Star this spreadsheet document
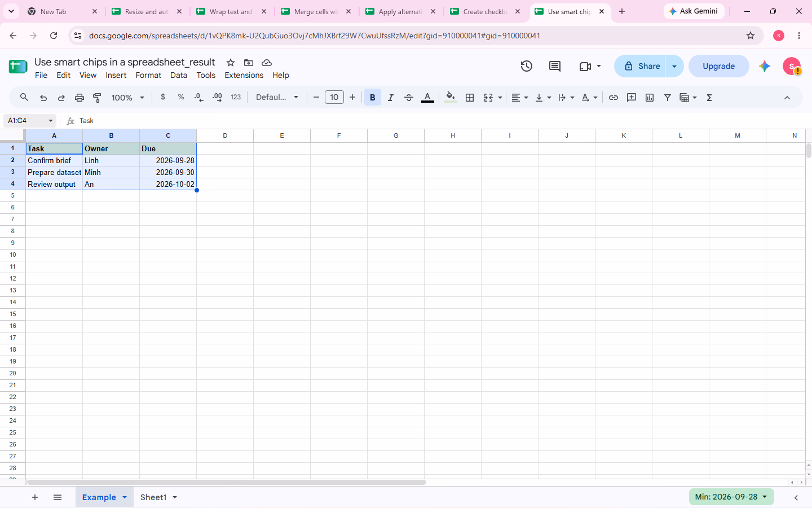 click(231, 63)
